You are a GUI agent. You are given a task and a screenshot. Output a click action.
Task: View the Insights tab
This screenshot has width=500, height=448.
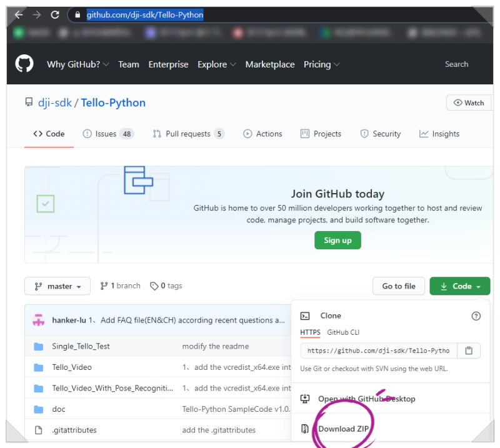[x=439, y=134]
